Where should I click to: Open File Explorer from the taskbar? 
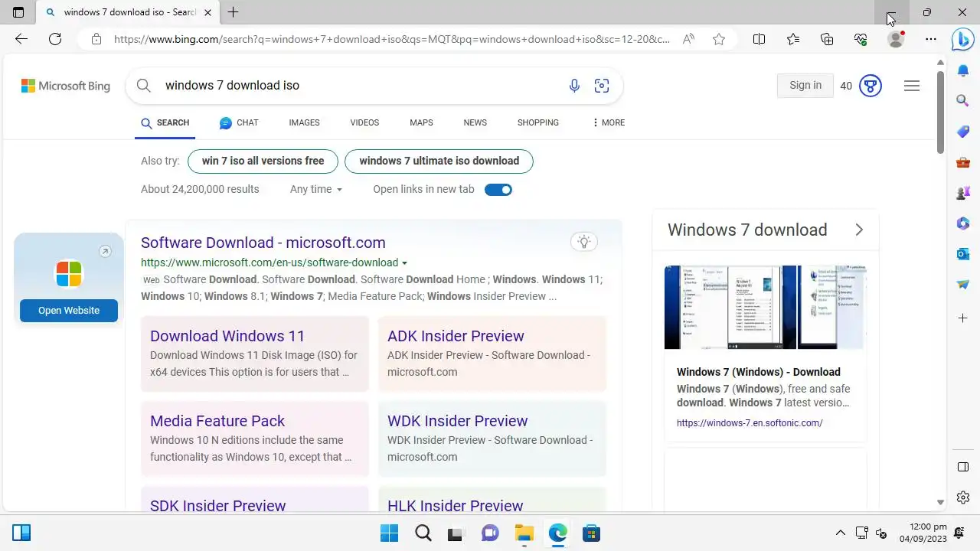524,533
